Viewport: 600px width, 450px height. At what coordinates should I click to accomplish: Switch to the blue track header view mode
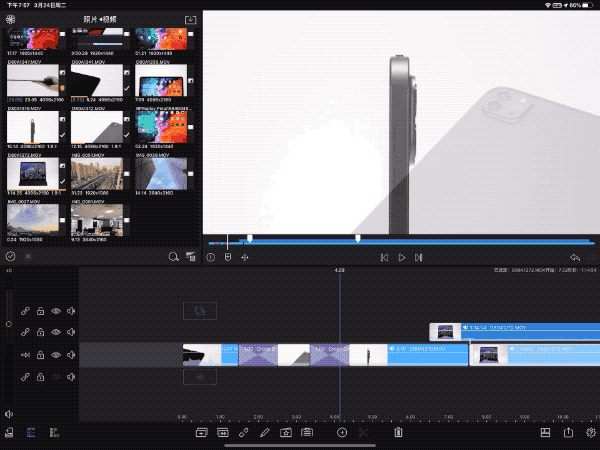(x=31, y=432)
